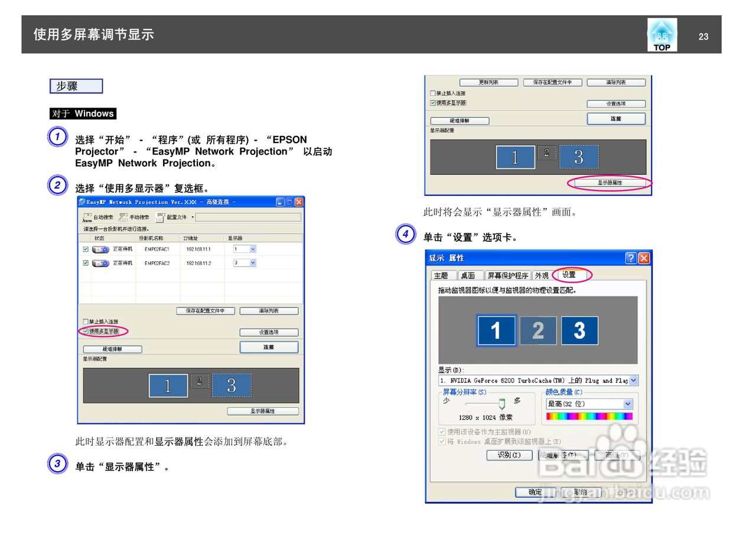Select monitor 1 icon in the Settings layout
Screen dimensions: 756x535
[497, 330]
